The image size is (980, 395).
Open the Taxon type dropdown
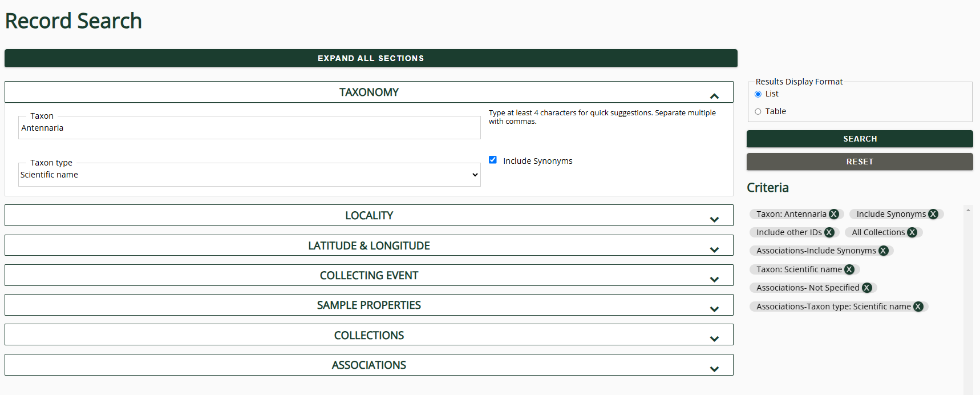tap(249, 175)
